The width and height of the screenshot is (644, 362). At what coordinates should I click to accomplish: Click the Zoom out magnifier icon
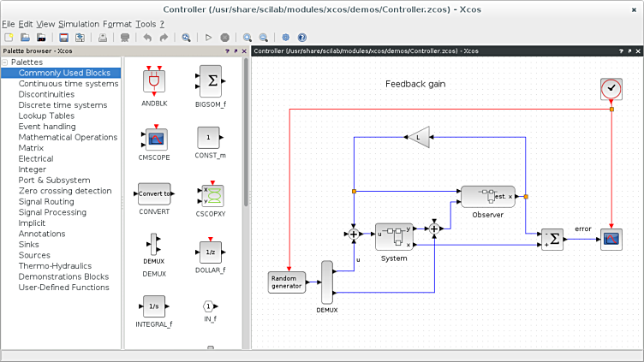coord(264,38)
